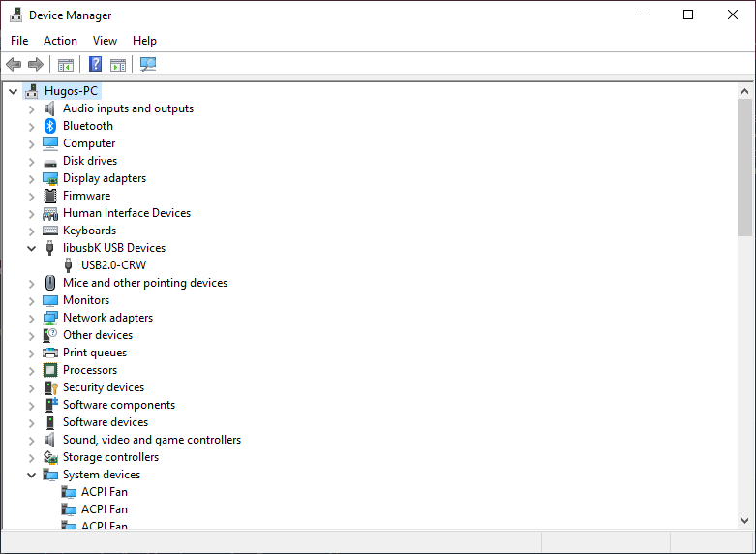Viewport: 756px width, 554px height.
Task: Select the Print queues label
Action: [95, 353]
